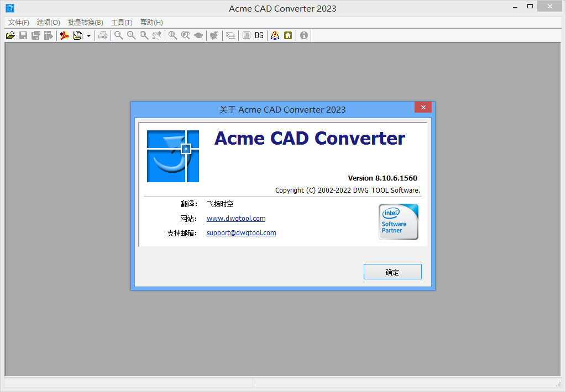The width and height of the screenshot is (566, 392).
Task: Click the Acme CAD Converter logo image
Action: [173, 156]
